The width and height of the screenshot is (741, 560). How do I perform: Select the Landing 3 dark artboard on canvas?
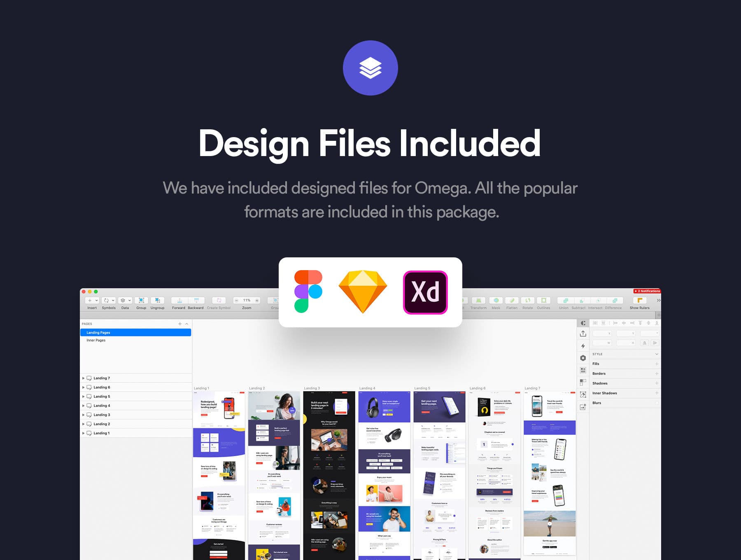pyautogui.click(x=329, y=476)
